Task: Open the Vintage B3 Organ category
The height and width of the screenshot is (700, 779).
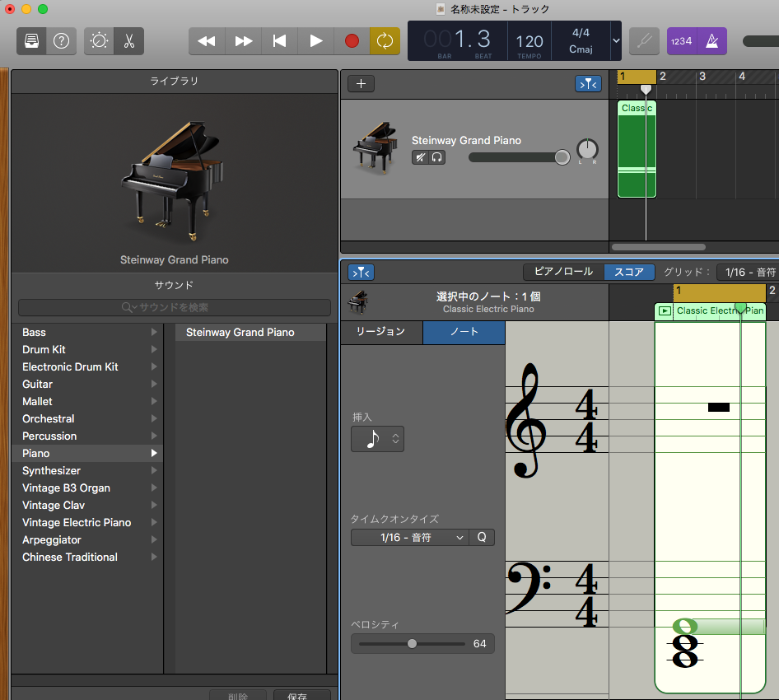Action: tap(87, 488)
